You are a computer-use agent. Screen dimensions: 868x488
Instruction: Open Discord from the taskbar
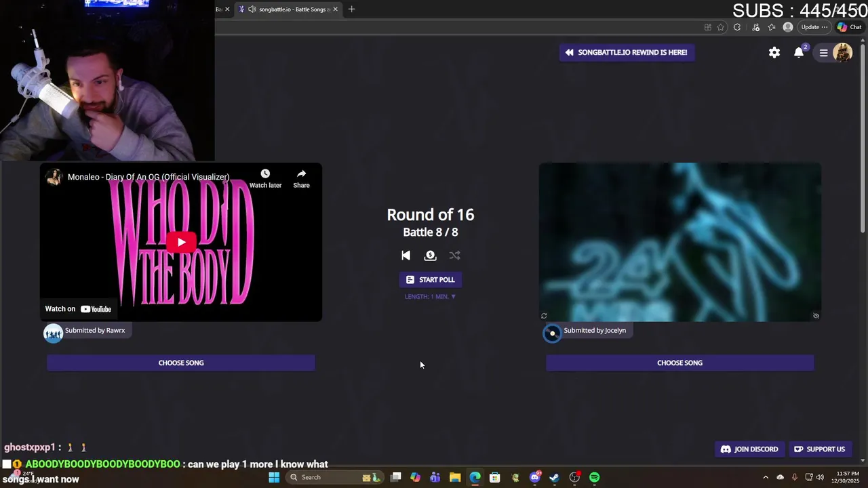click(534, 477)
